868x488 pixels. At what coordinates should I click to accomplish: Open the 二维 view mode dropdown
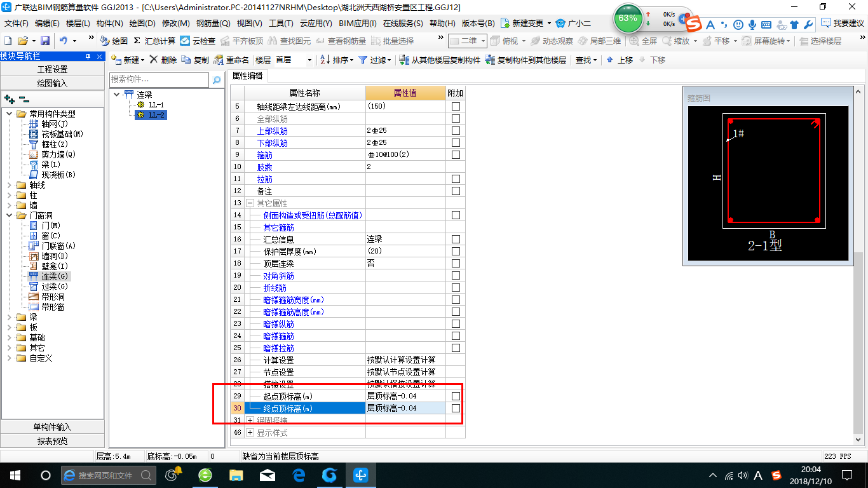[x=483, y=41]
